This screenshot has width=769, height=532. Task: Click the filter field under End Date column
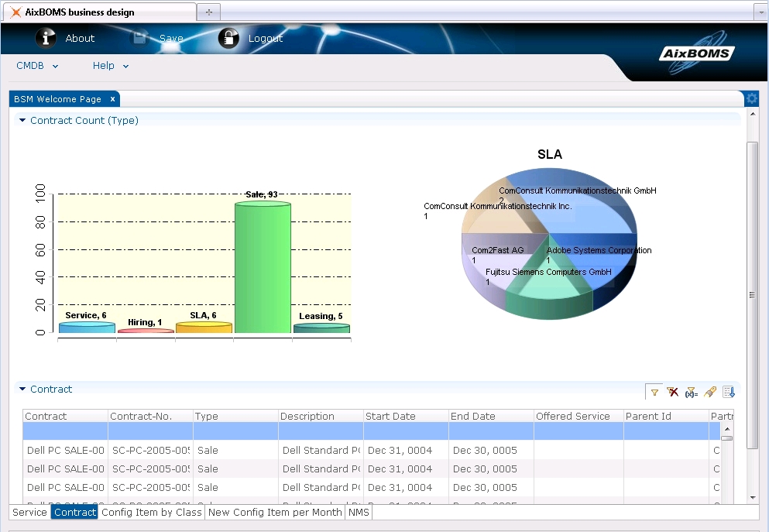tap(491, 431)
